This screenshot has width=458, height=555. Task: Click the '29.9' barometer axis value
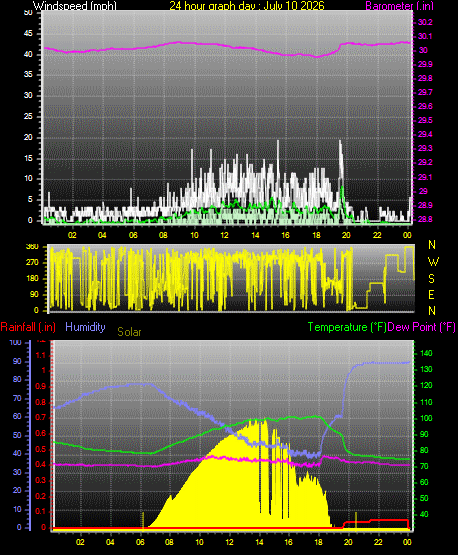coord(425,64)
